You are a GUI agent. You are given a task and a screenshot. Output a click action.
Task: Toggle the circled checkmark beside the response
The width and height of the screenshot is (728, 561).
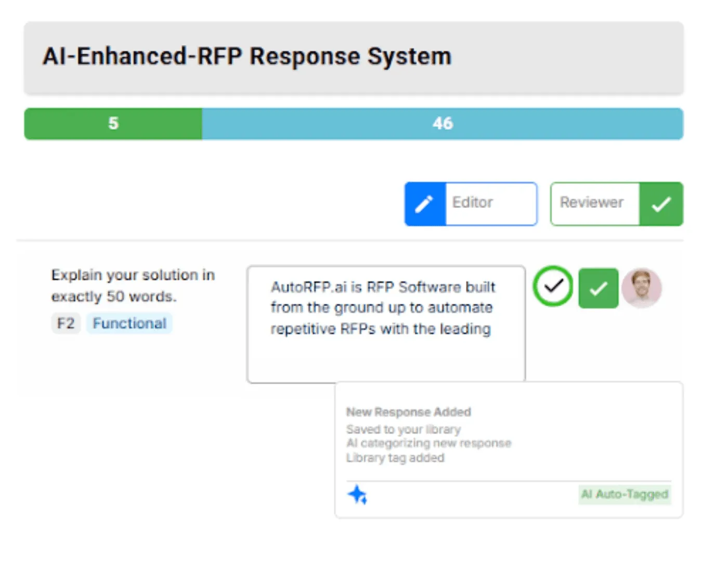[553, 286]
